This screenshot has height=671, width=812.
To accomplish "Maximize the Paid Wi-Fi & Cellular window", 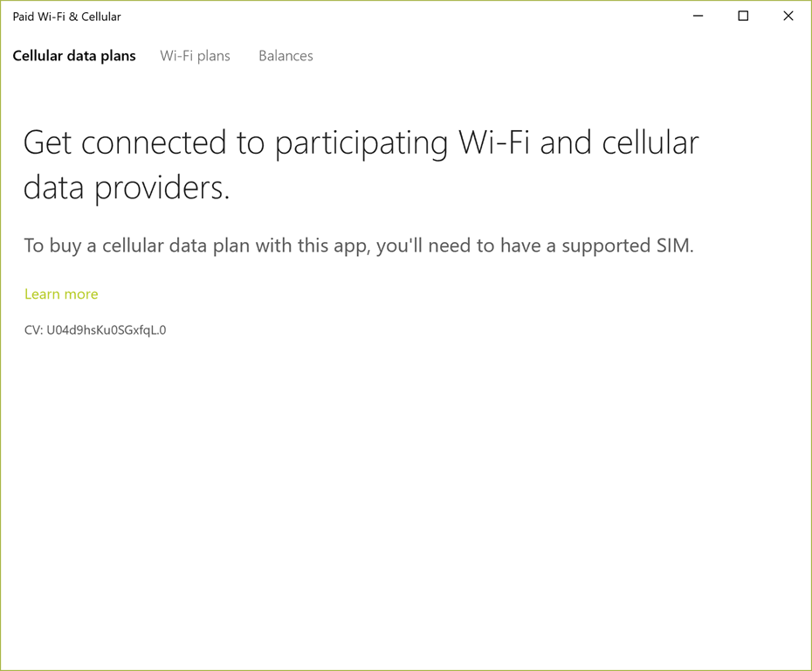I will 743,16.
